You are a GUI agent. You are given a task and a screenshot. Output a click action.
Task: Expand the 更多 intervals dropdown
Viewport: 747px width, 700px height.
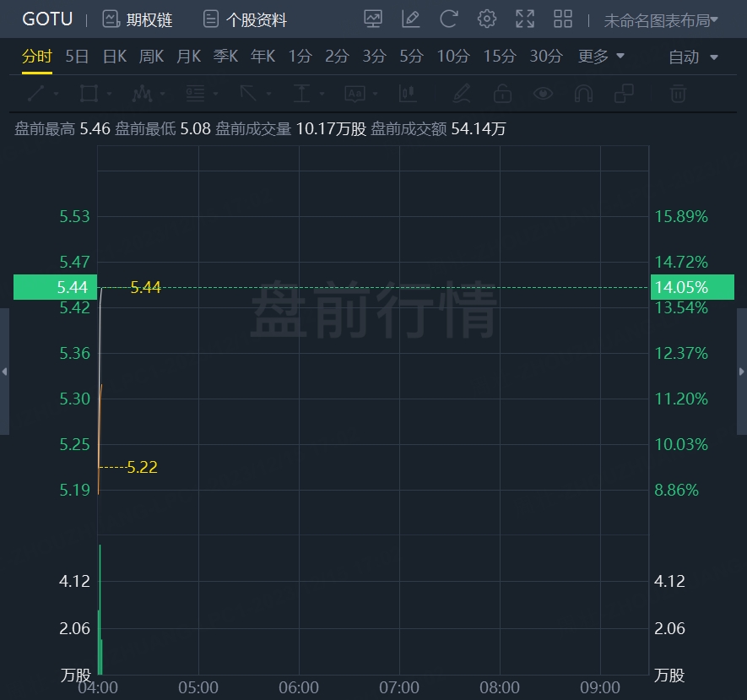tap(601, 57)
